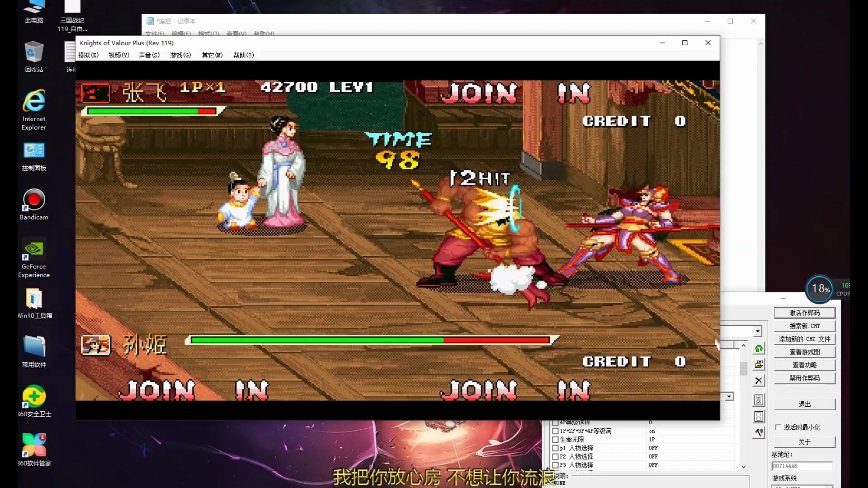Click the 退出 button in cheat tool
The height and width of the screenshot is (488, 868).
(x=805, y=404)
